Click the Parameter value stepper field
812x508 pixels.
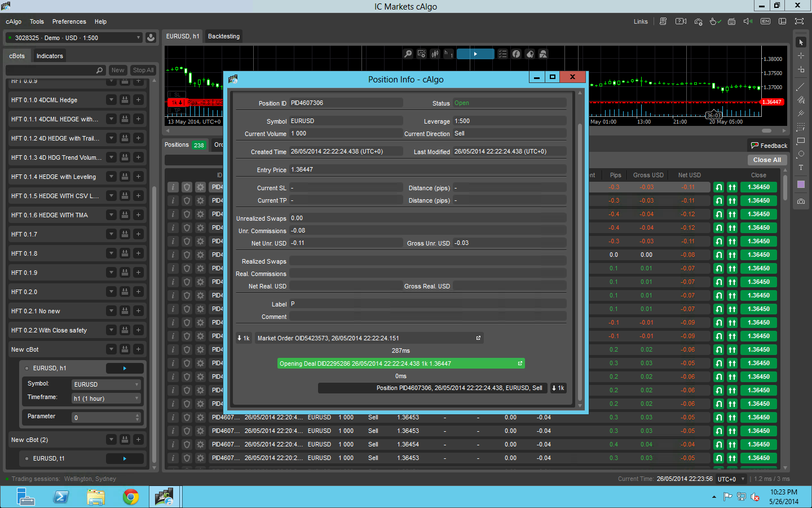[106, 418]
